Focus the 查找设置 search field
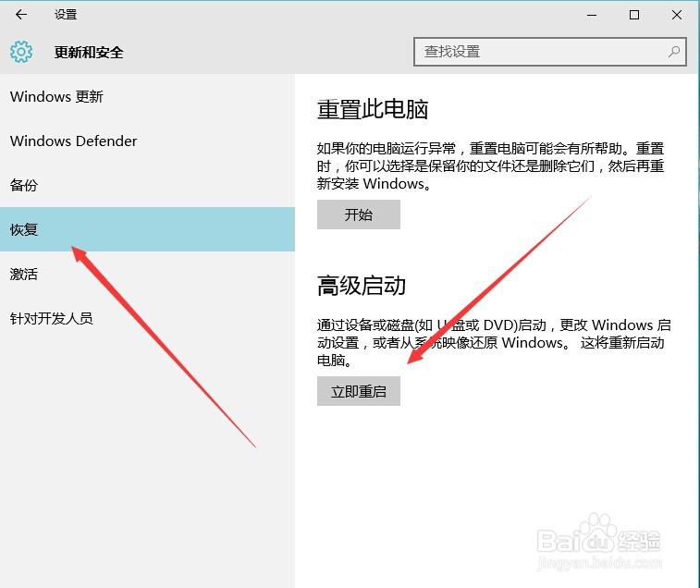 [550, 52]
